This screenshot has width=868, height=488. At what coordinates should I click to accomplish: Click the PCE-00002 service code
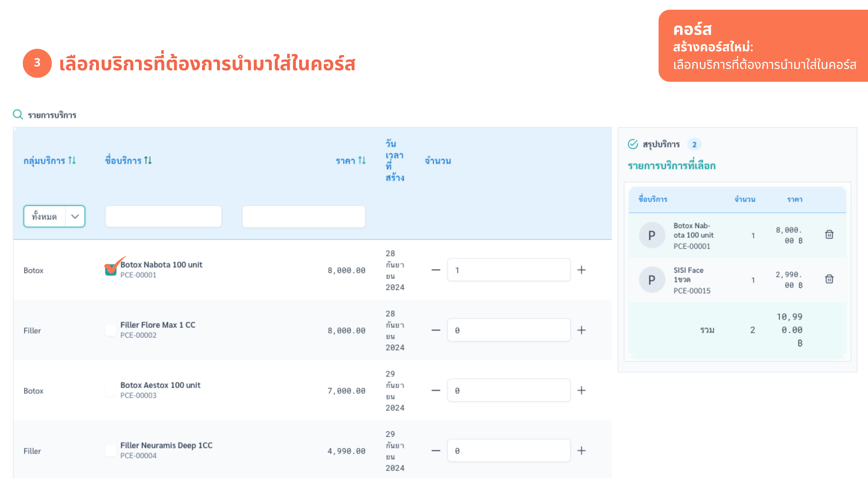tap(139, 335)
